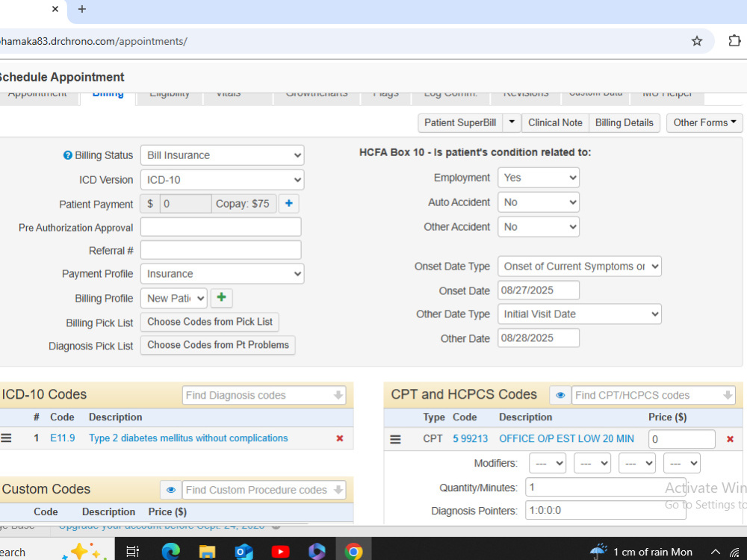Toggle CPT and HCPCS codes eye visibility

pyautogui.click(x=560, y=395)
